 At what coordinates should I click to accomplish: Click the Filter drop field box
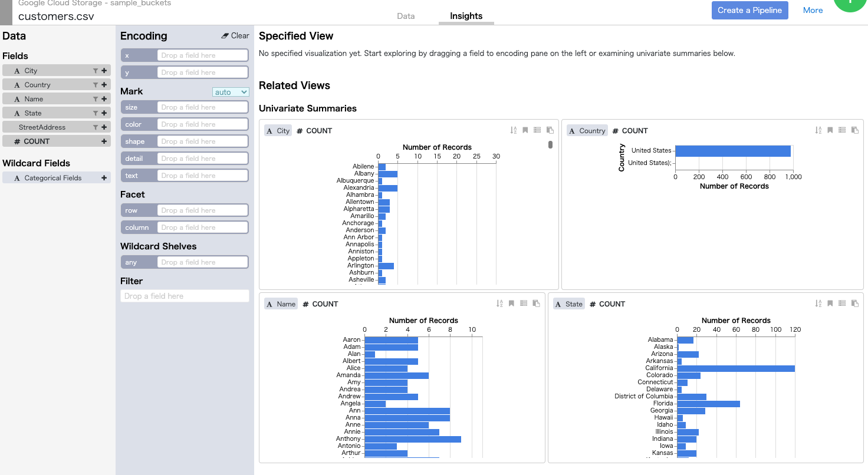point(185,296)
